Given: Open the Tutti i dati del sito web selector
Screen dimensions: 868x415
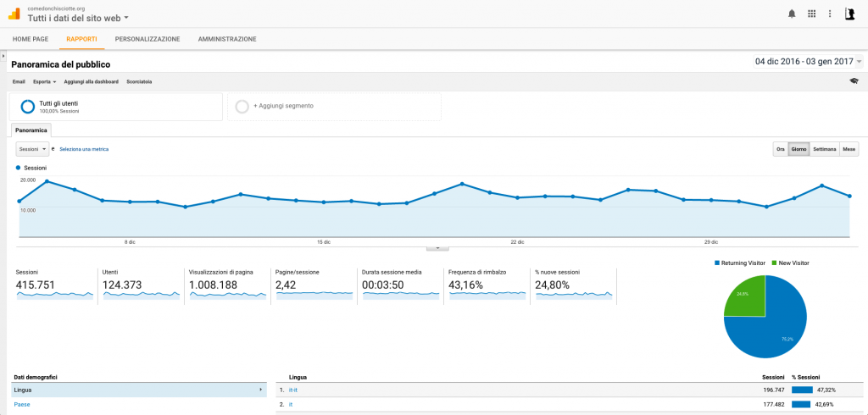Looking at the screenshot, I should (78, 18).
